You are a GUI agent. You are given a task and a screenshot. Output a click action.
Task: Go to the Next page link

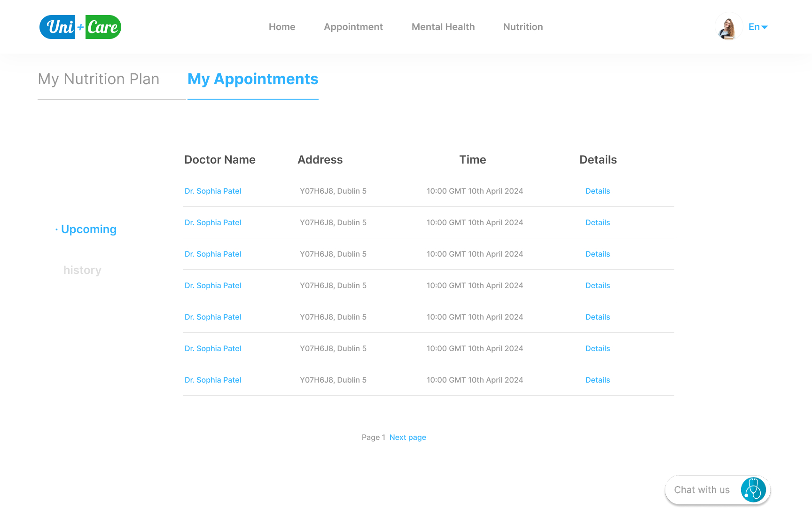point(408,437)
